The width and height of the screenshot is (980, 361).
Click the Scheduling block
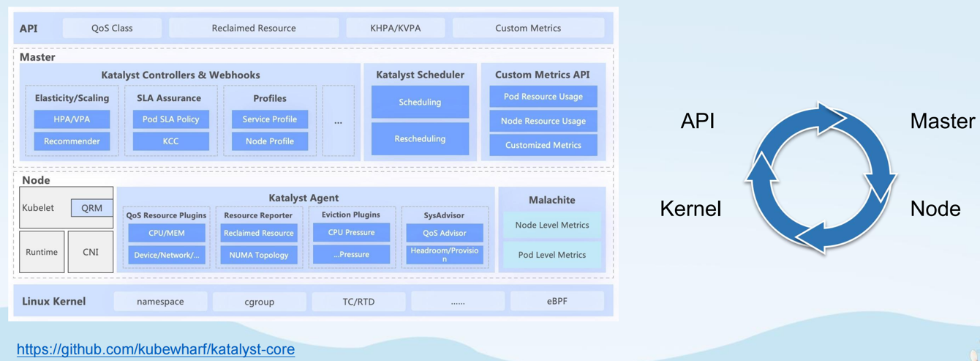click(x=420, y=103)
